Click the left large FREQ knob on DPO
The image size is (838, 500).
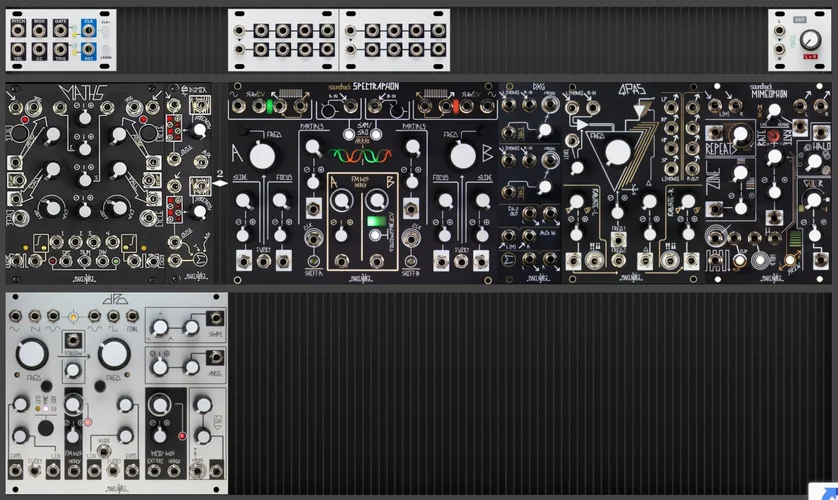pyautogui.click(x=32, y=352)
